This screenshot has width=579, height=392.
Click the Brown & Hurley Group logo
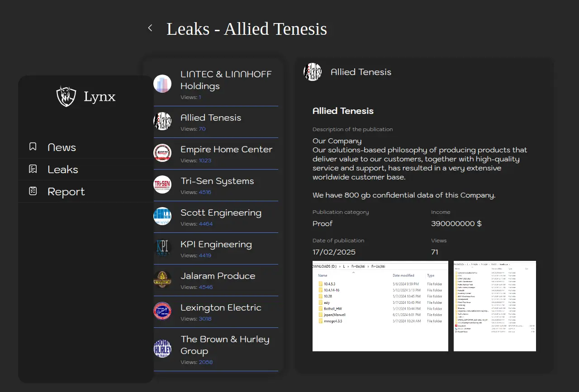[162, 349]
